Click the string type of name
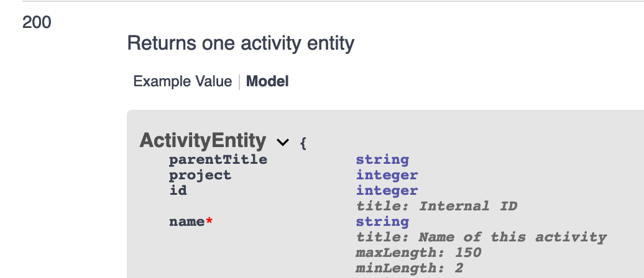 click(382, 222)
